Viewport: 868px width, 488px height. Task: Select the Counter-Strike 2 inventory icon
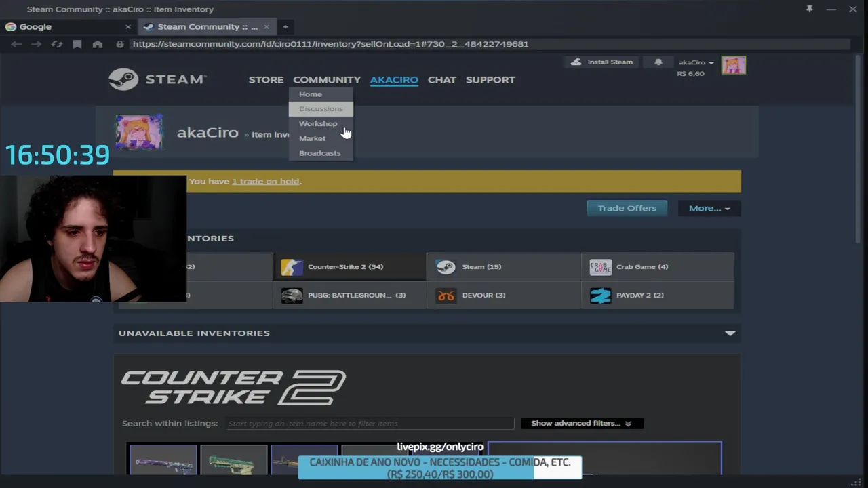point(292,267)
